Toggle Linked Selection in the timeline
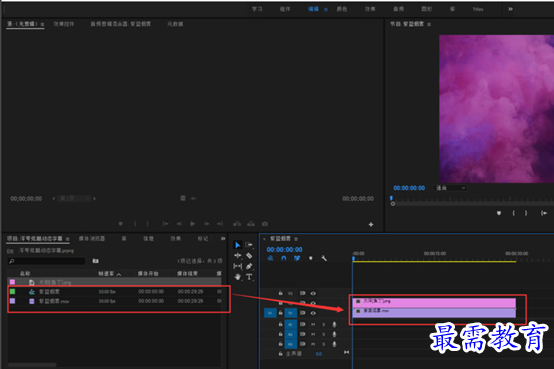 coord(297,258)
